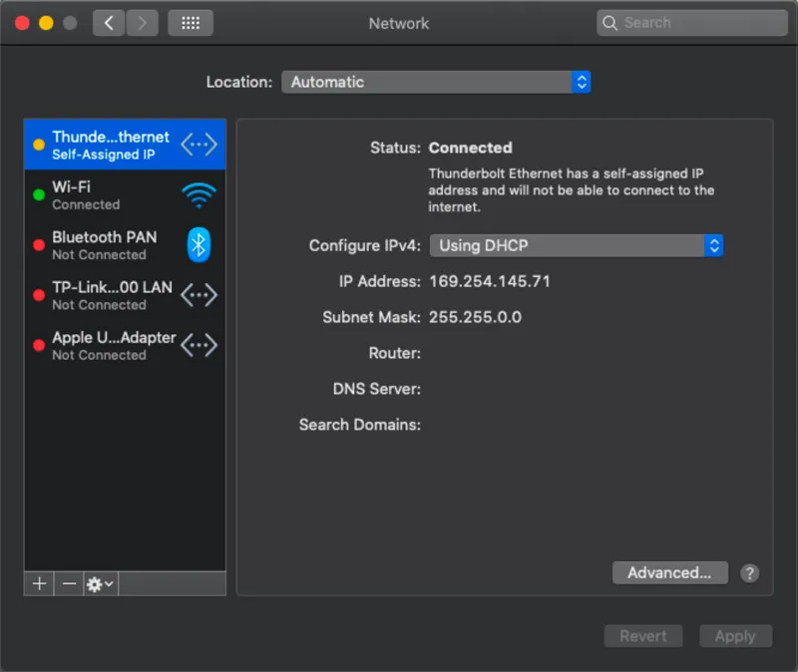Click the blue Bluetooth icon
Screen dimensions: 798x672
tap(199, 245)
